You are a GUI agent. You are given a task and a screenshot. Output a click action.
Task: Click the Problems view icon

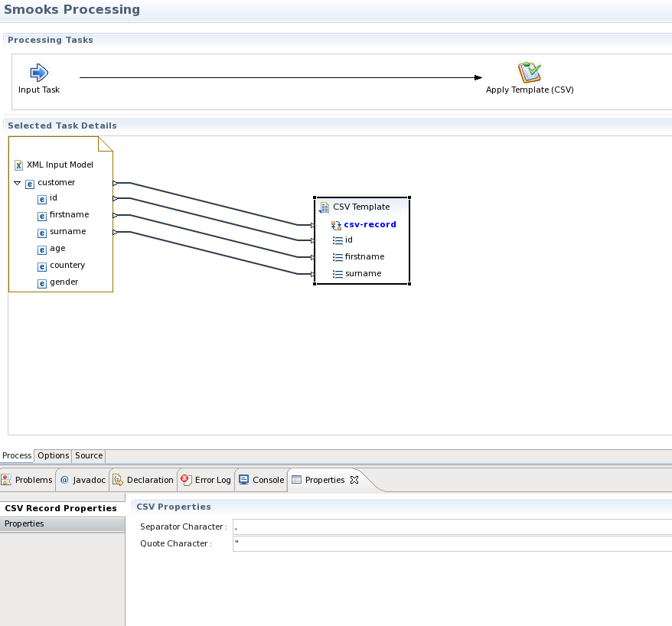pos(6,480)
